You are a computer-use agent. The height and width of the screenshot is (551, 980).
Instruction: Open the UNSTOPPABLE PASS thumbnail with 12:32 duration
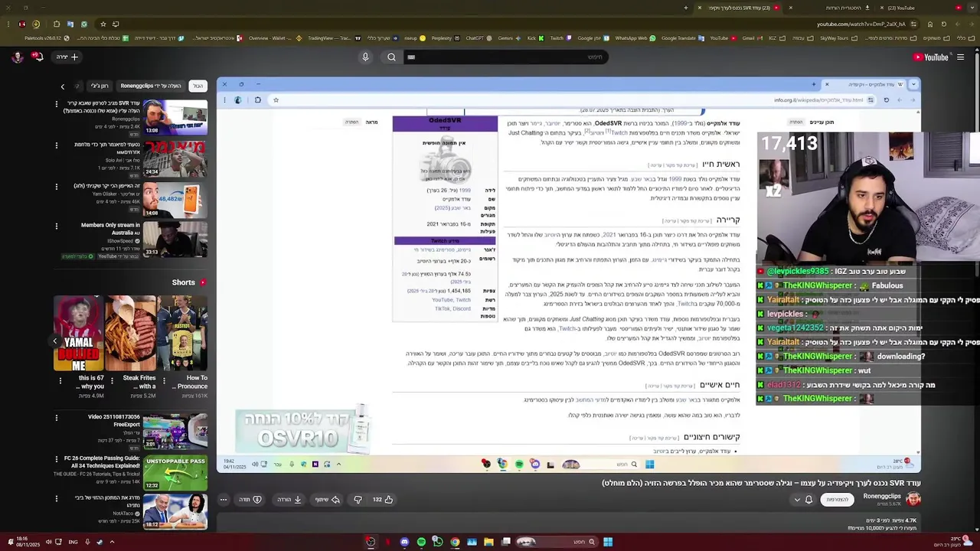175,472
